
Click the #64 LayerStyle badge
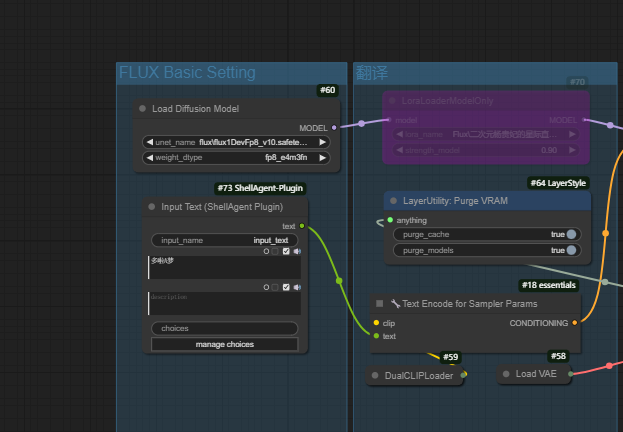[558, 183]
